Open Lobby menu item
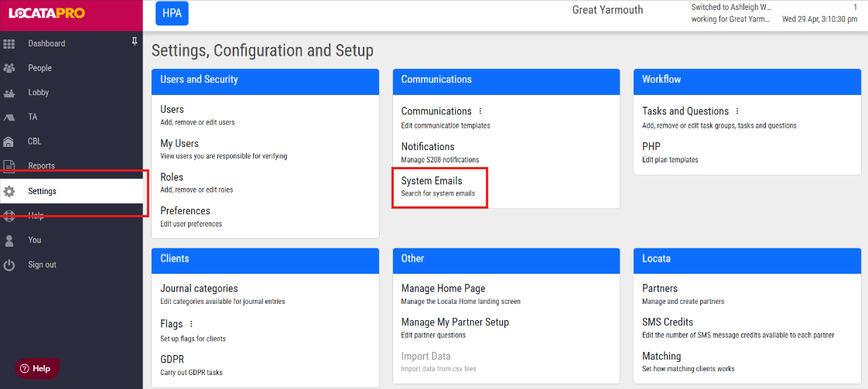 click(x=39, y=93)
